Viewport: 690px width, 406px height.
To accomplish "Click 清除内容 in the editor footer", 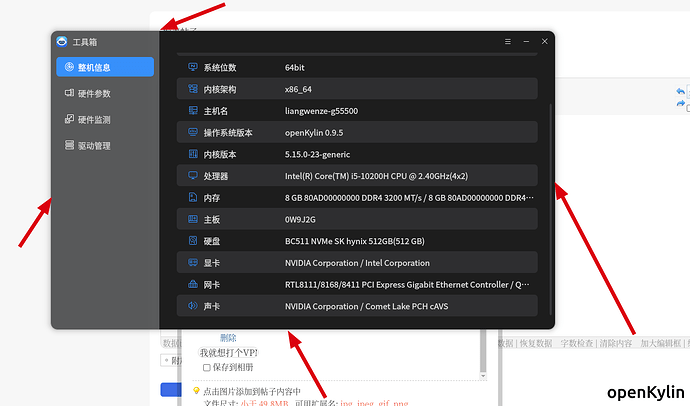I will pyautogui.click(x=616, y=343).
